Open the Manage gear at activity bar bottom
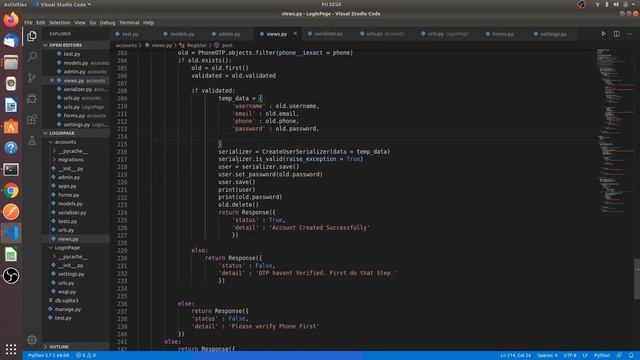 click(32, 339)
